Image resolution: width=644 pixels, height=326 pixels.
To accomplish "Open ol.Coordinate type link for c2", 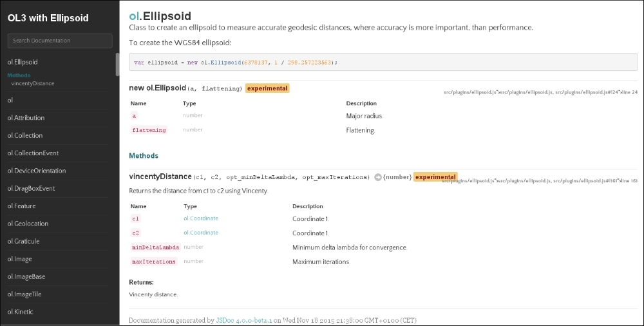I will click(201, 233).
